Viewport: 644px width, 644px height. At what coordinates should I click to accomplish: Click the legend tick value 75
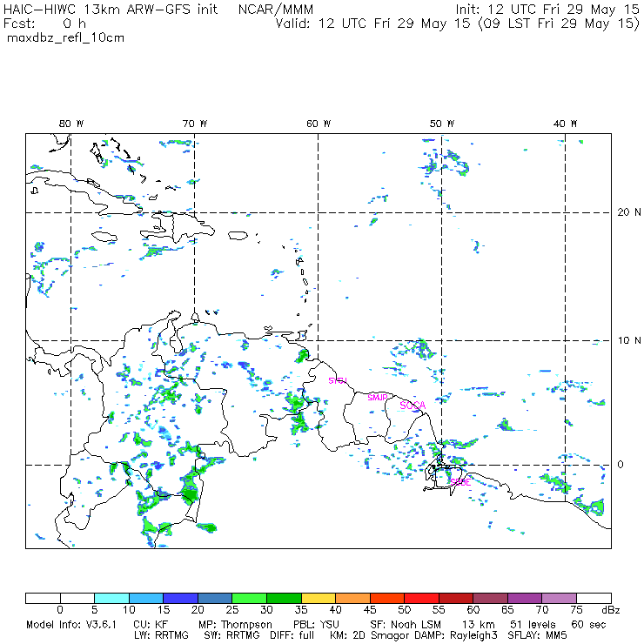point(576,610)
